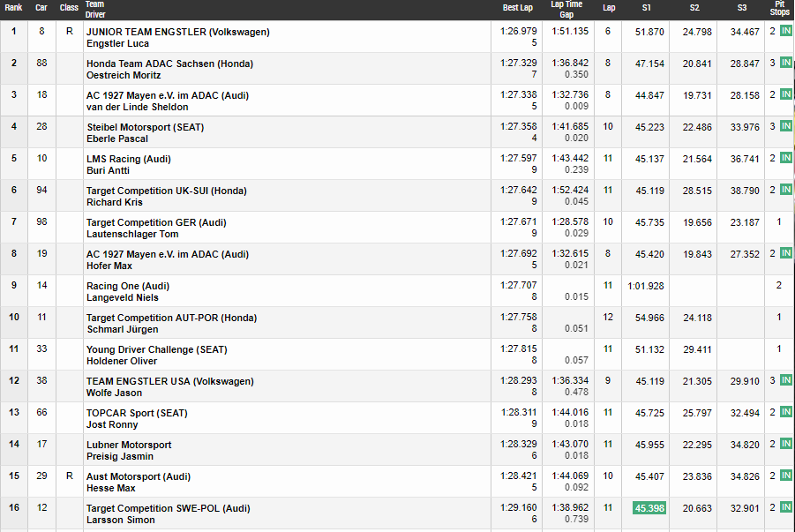Select Steibel Motorsport (SEAT) team name
The image size is (795, 532).
point(146,127)
